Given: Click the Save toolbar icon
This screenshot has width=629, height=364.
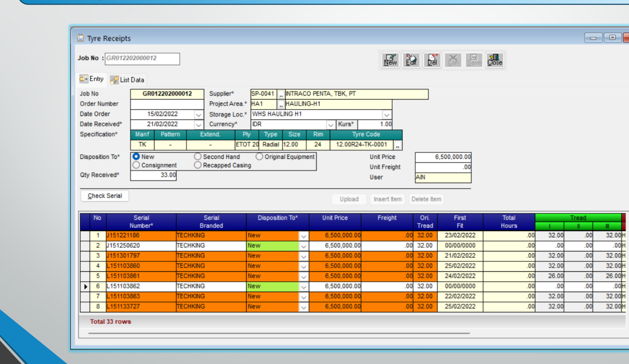Looking at the screenshot, I should tap(474, 60).
